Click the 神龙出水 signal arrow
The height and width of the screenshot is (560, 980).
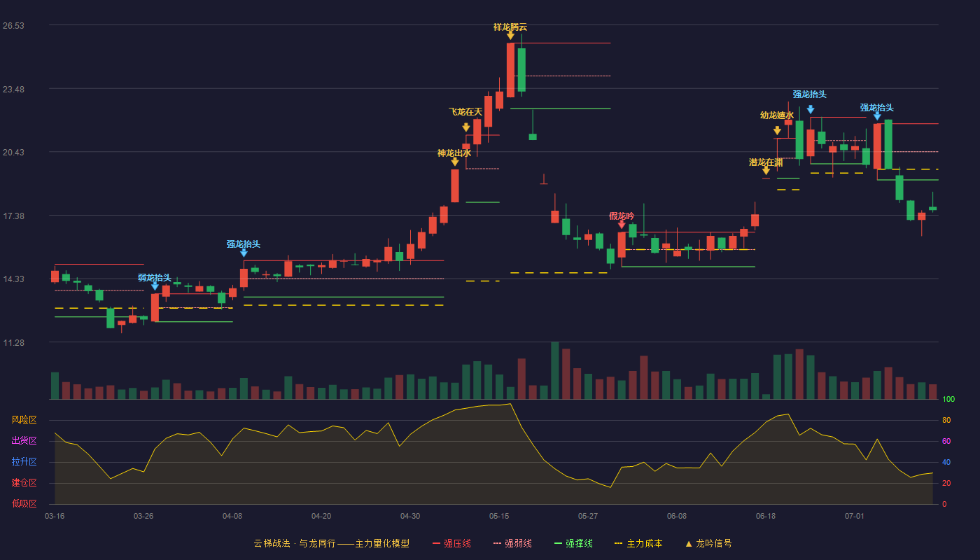coord(455,162)
